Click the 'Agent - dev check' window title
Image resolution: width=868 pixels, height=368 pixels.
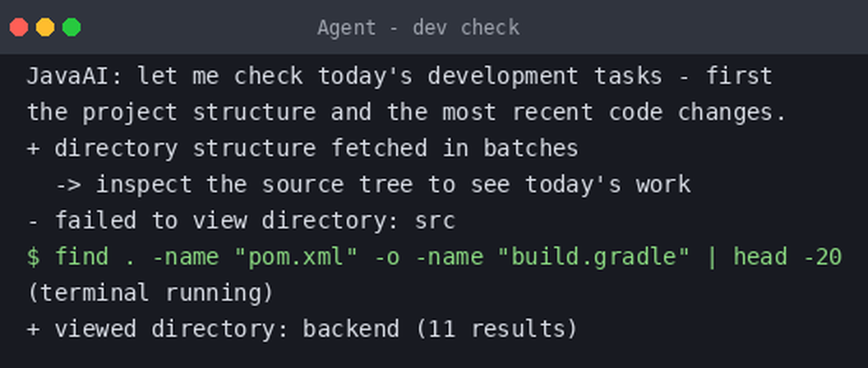click(418, 27)
